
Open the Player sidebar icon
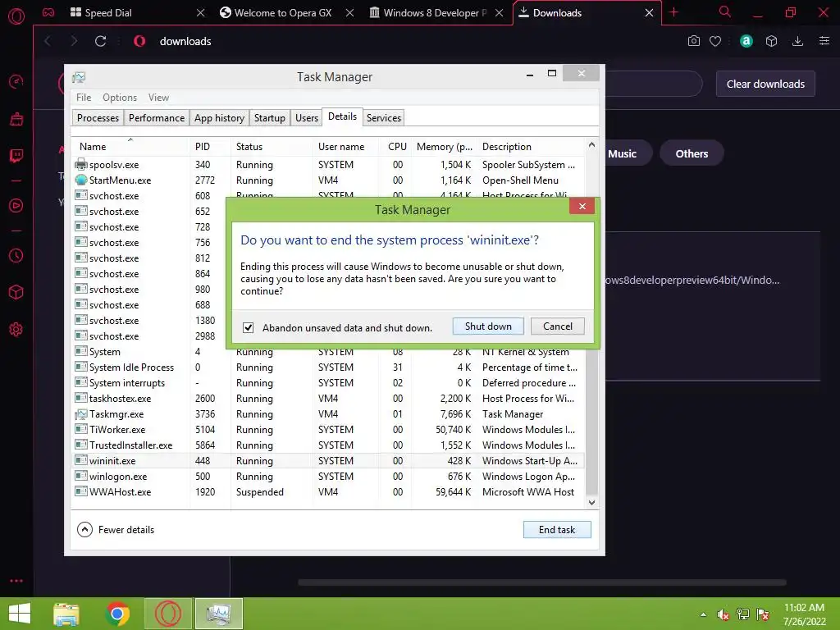(x=16, y=206)
